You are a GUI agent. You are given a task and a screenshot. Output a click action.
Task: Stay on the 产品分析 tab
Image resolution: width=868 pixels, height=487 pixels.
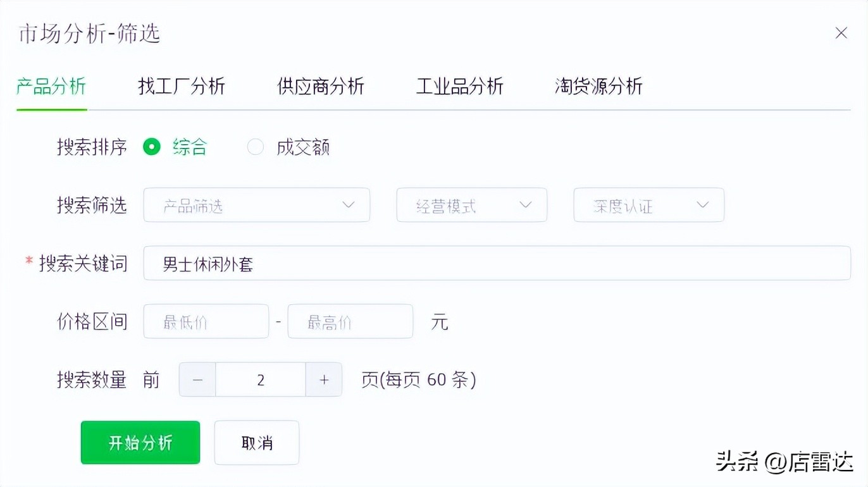(x=51, y=87)
